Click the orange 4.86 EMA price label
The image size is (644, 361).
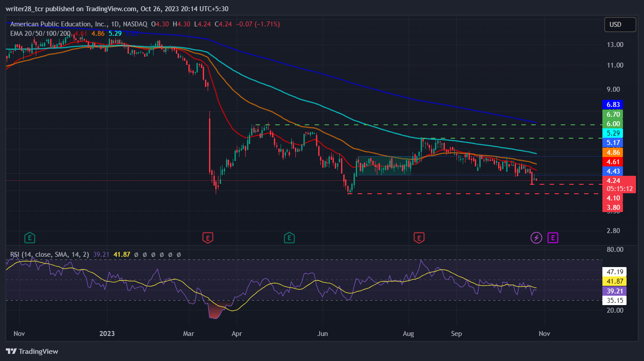pos(613,152)
